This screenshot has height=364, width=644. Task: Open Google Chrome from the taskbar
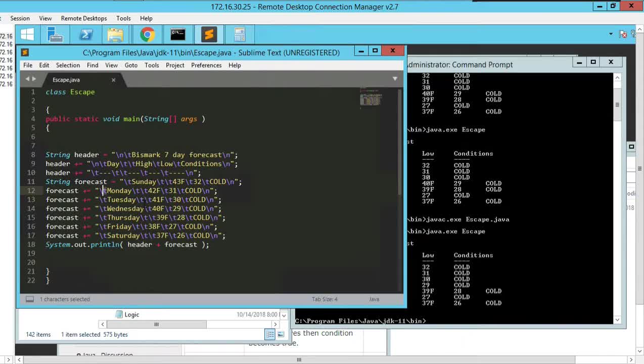click(x=147, y=34)
